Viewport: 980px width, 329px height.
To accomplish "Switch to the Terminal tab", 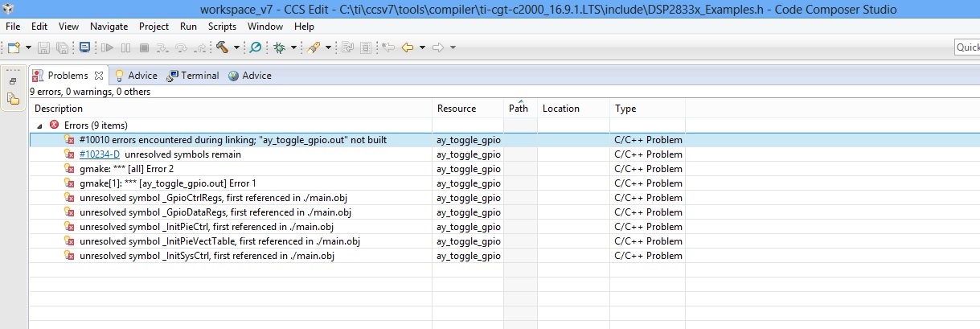I will [x=193, y=76].
